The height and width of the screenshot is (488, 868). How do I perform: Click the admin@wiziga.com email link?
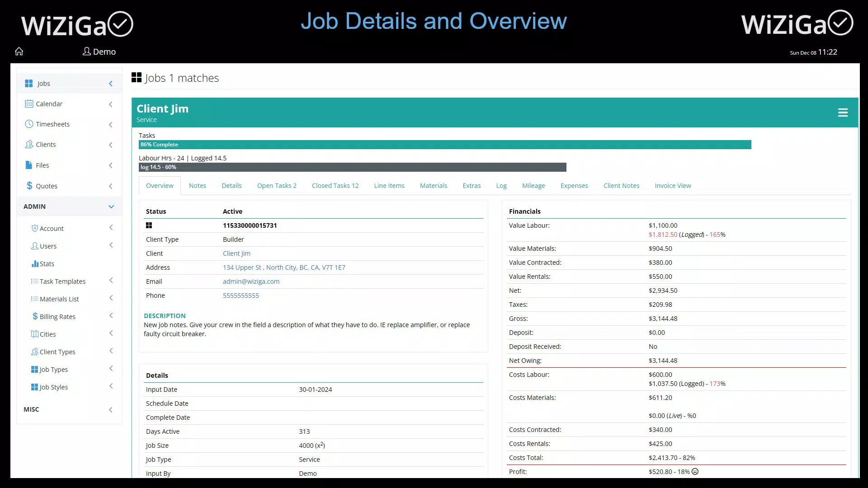(x=251, y=282)
